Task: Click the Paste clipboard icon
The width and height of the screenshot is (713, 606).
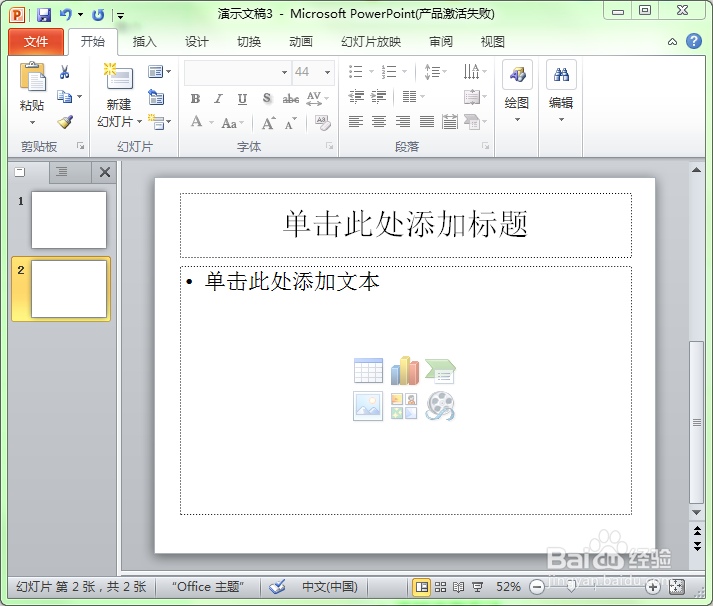Action: 32,76
